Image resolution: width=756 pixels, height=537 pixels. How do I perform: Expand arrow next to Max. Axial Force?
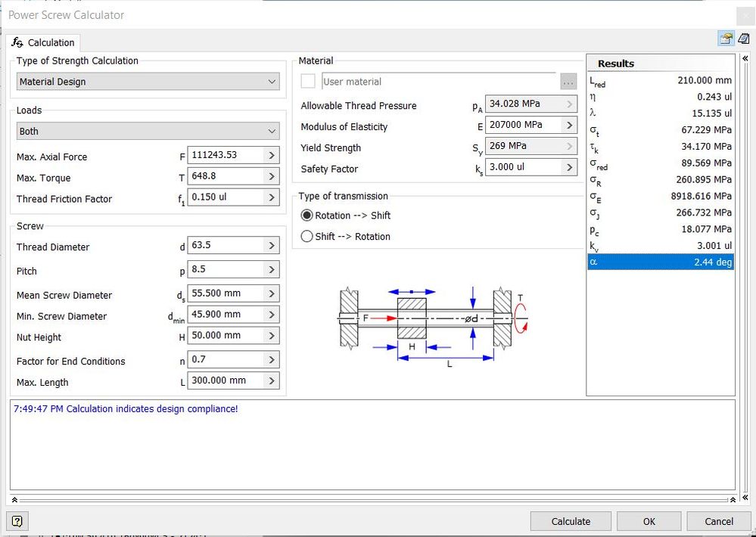[x=272, y=155]
